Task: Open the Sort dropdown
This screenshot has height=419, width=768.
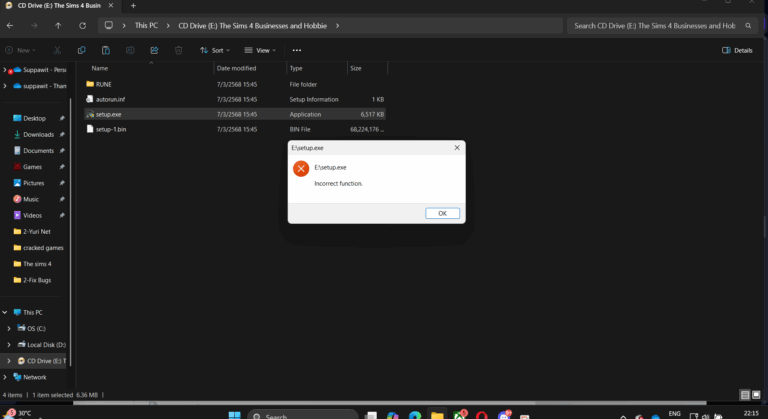Action: (x=216, y=50)
